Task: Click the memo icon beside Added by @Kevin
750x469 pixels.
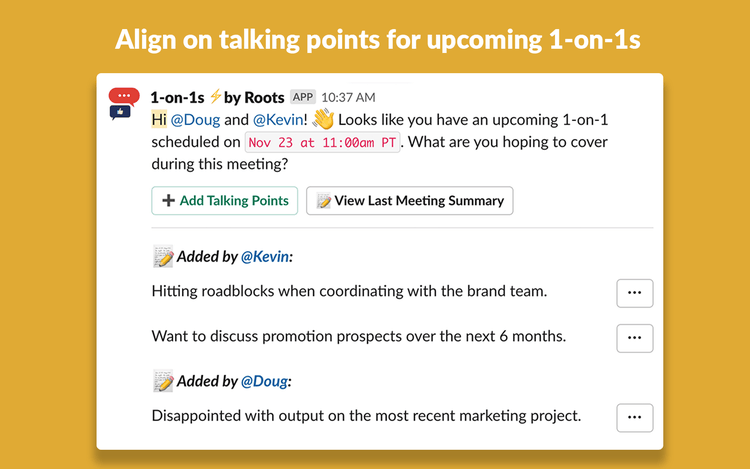Action: pos(163,256)
